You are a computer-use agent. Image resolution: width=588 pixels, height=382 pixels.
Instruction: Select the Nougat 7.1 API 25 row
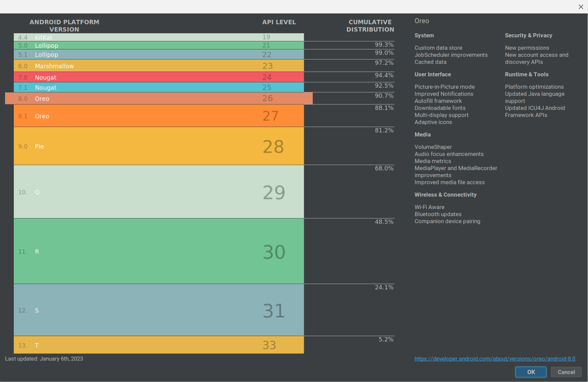[x=158, y=87]
